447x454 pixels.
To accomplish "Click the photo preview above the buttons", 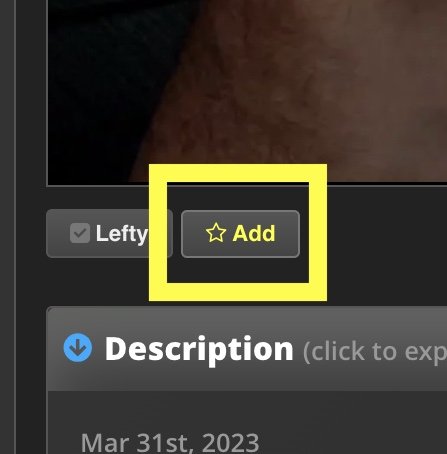I will tap(247, 92).
